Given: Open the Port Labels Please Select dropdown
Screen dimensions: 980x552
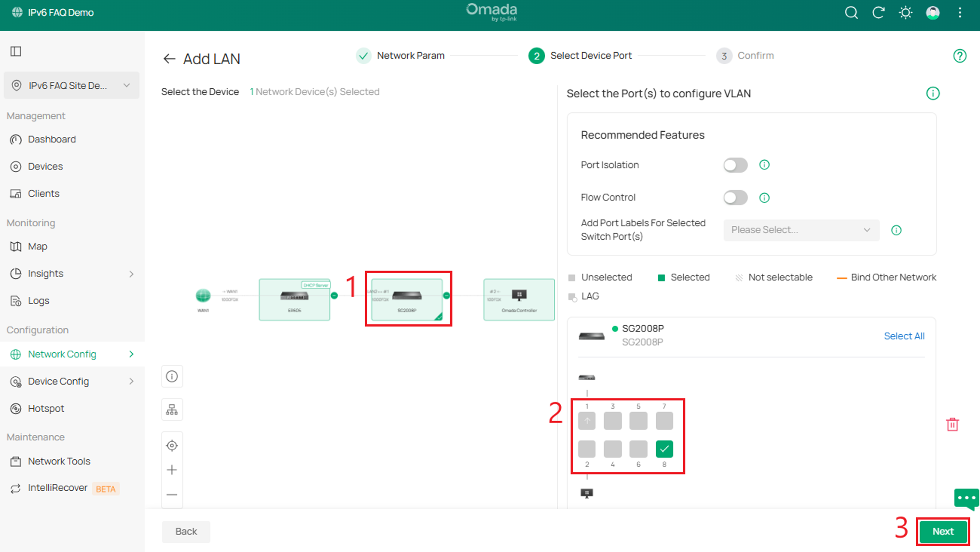Looking at the screenshot, I should pyautogui.click(x=801, y=230).
